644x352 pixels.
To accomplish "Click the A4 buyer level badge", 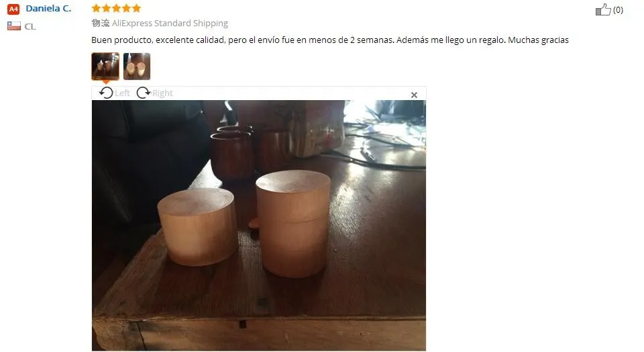I will coord(13,9).
